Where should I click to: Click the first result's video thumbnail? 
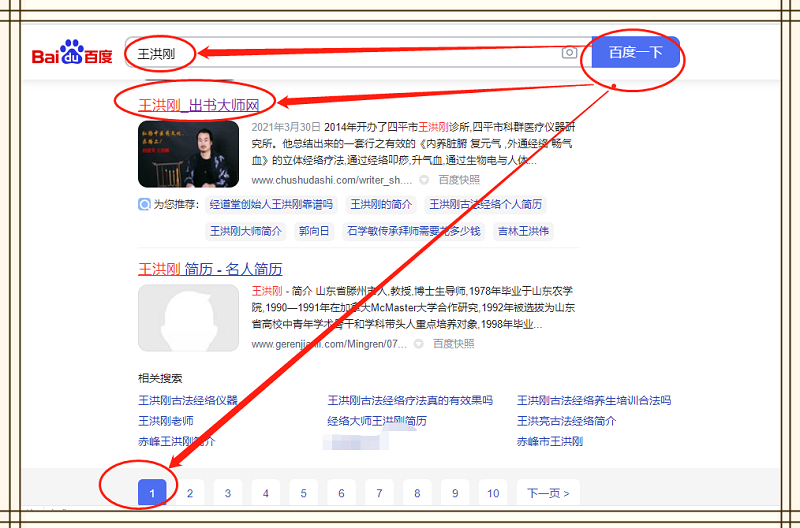pos(188,154)
